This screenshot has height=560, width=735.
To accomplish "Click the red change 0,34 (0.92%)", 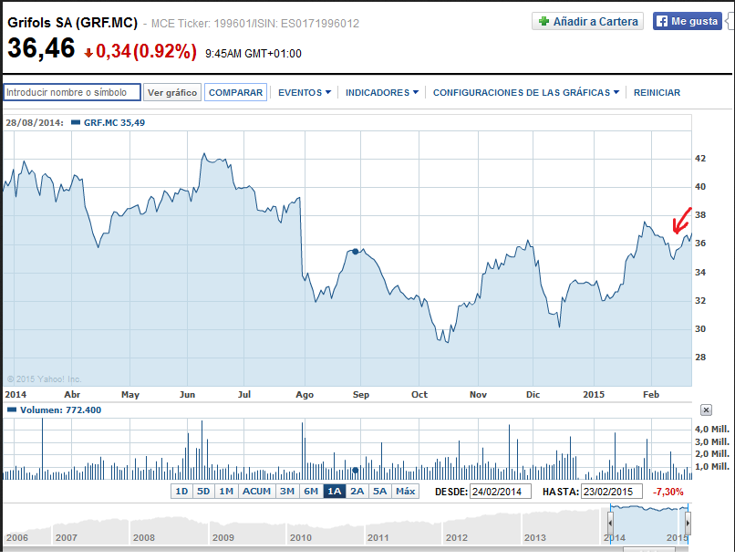I will 146,51.
